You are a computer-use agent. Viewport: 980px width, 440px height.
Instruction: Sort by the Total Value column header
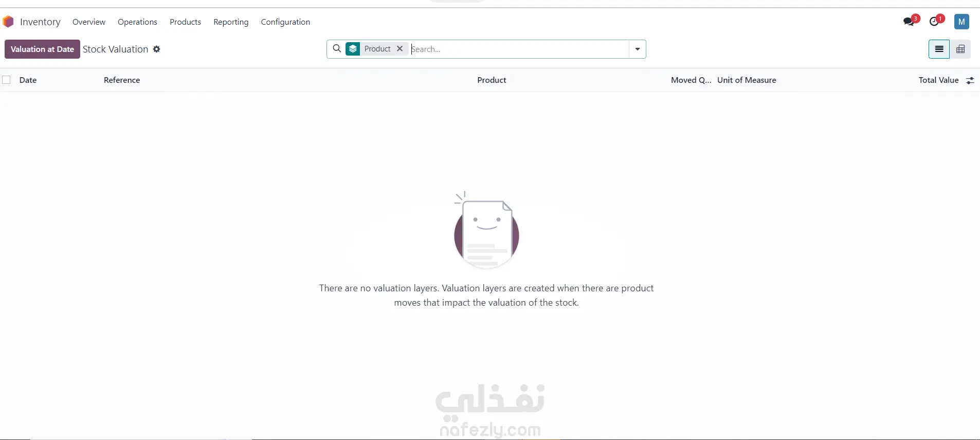coord(938,80)
